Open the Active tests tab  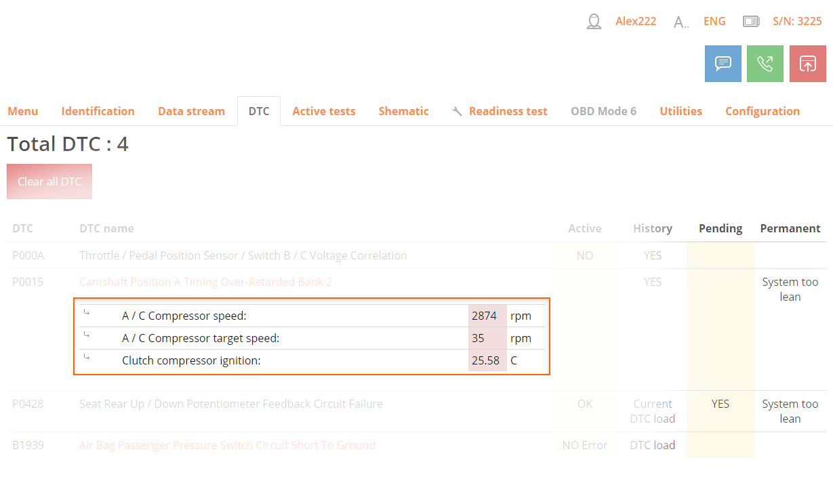[x=323, y=111]
